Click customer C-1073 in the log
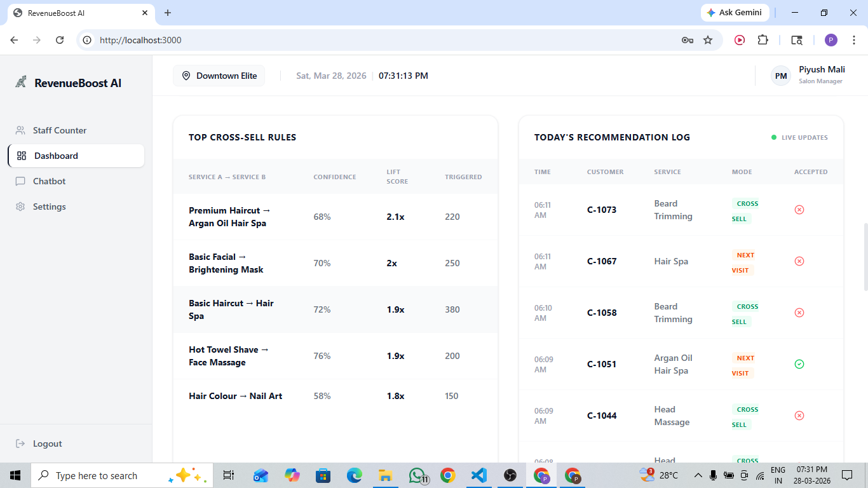868x488 pixels. click(602, 210)
